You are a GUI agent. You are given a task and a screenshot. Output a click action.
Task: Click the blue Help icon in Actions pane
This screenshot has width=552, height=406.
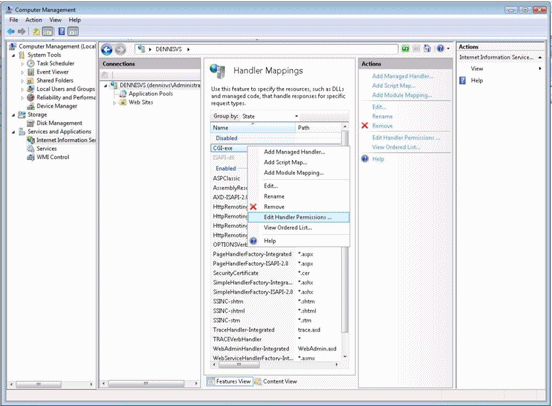point(365,159)
